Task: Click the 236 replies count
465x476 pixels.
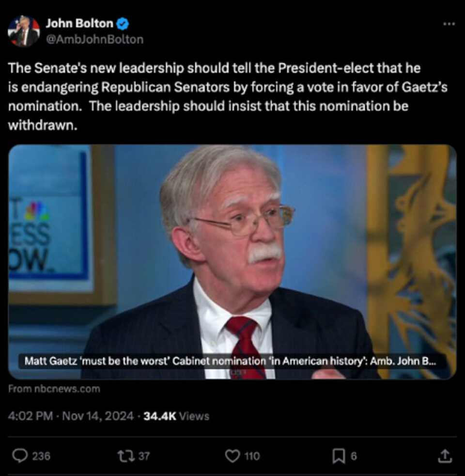Action: 41,456
